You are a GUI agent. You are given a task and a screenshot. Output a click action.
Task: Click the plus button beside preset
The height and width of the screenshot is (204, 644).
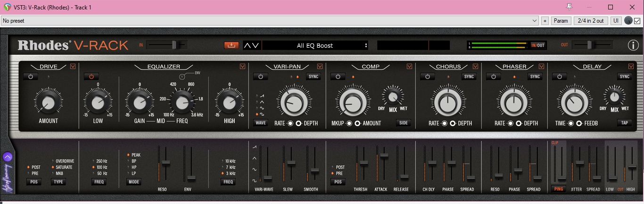coord(545,21)
